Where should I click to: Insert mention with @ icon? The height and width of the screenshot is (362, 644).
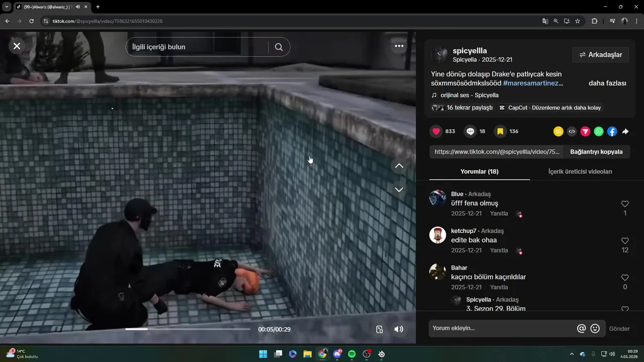(x=581, y=328)
